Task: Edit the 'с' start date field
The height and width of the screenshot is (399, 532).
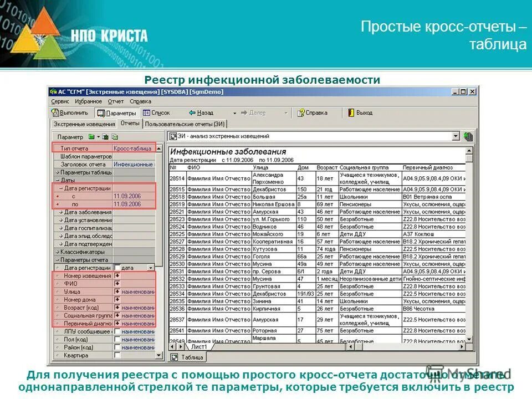Action: tap(134, 196)
